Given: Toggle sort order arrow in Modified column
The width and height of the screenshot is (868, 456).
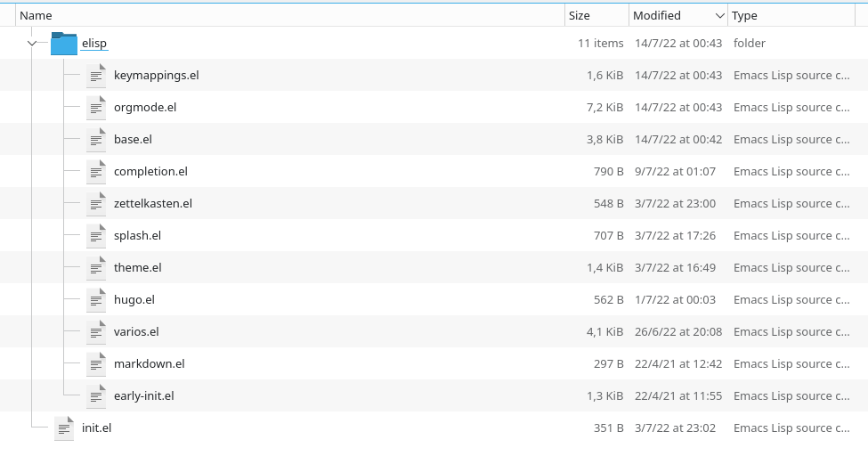Looking at the screenshot, I should 719,16.
